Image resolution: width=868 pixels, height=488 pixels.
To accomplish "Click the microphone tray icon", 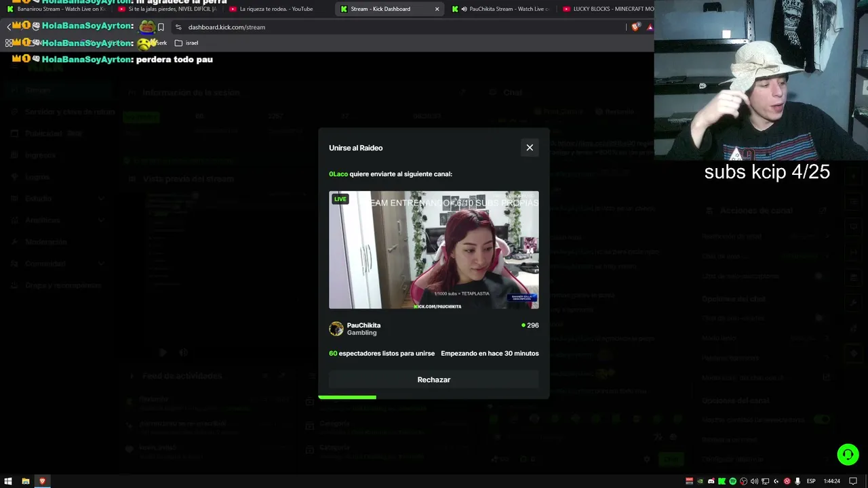I will pyautogui.click(x=797, y=481).
